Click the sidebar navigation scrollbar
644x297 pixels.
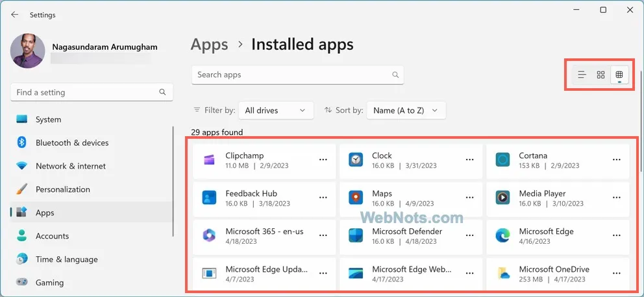click(173, 181)
